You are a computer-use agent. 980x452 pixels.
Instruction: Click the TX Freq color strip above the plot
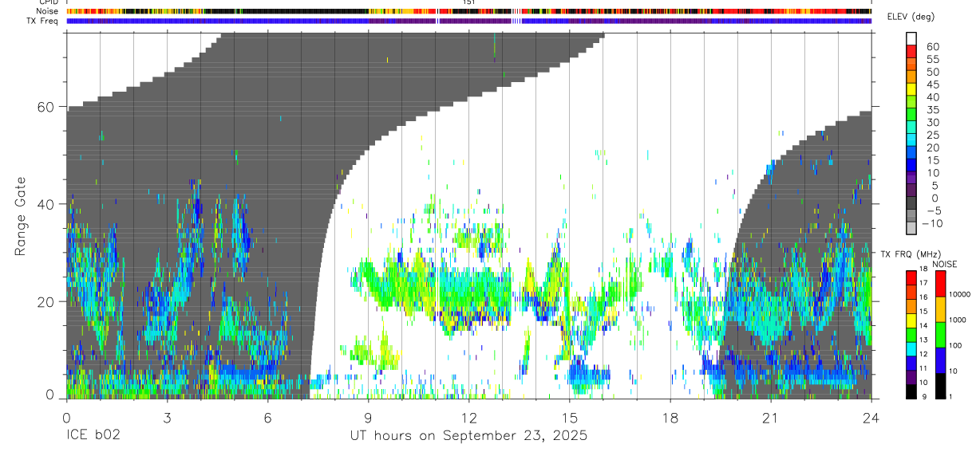coord(468,21)
